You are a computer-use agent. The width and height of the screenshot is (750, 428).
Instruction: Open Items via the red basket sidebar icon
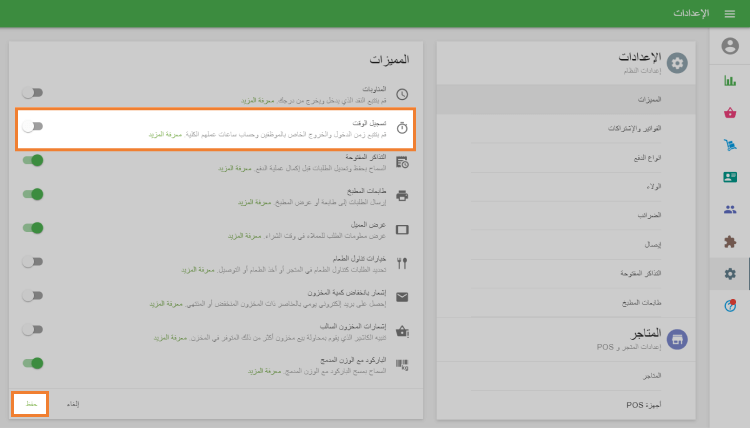click(730, 113)
